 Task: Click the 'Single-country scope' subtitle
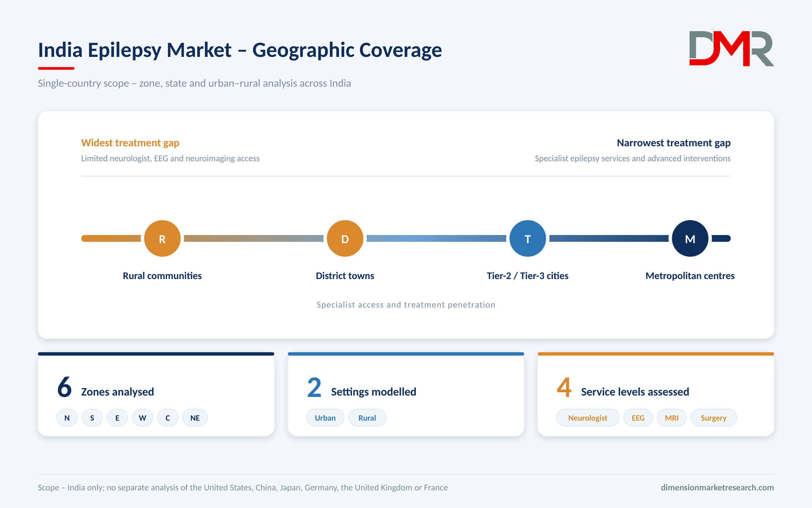pyautogui.click(x=194, y=83)
